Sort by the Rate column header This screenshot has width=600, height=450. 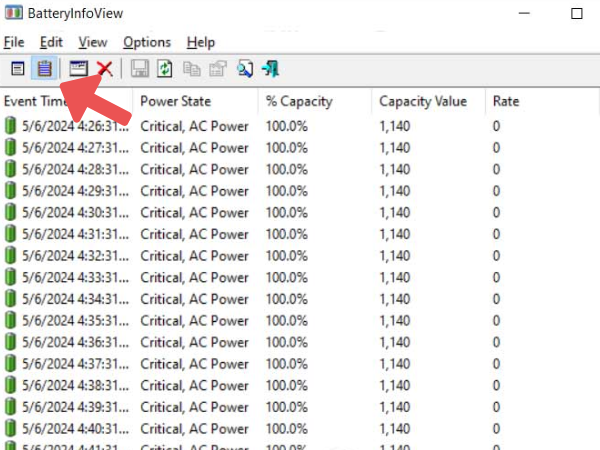click(542, 101)
